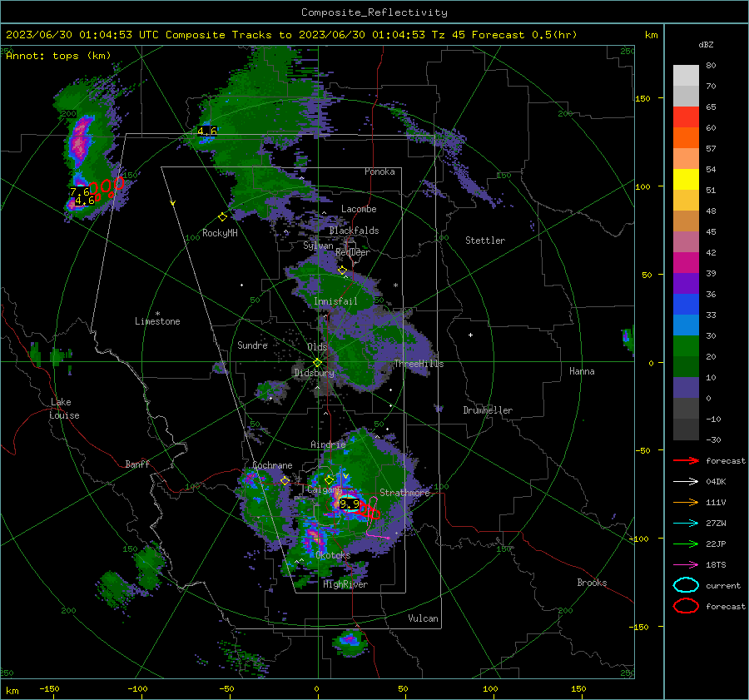Click the ThreeHills label
Screen dimensions: 749x700
tap(419, 364)
